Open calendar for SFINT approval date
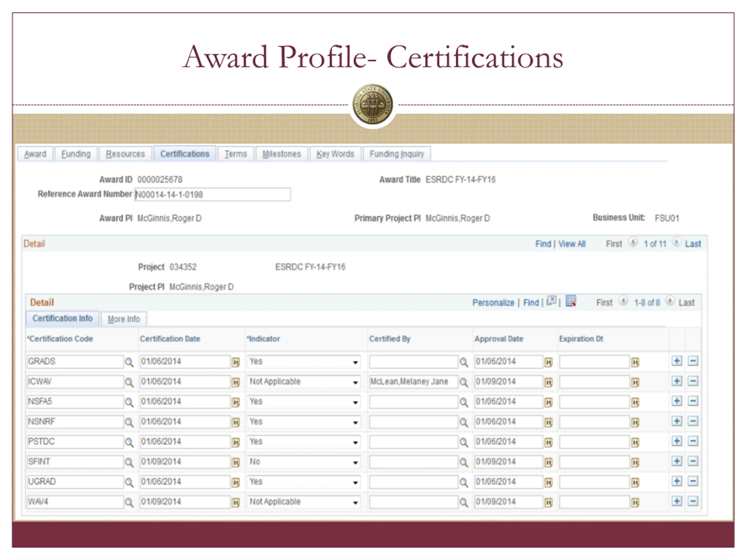 click(548, 462)
